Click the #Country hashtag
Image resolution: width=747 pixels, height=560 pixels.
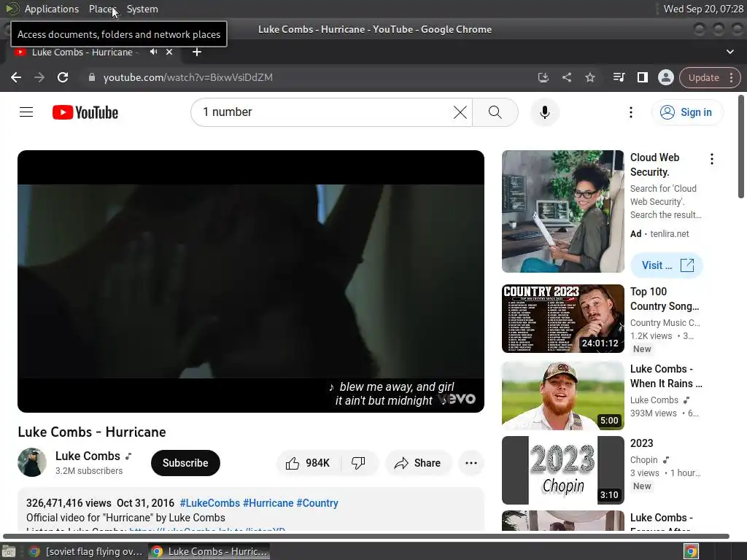point(317,503)
